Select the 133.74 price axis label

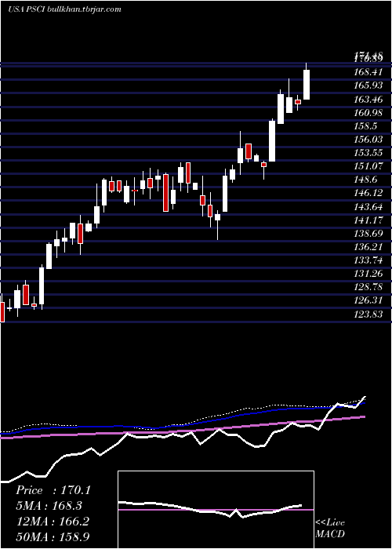click(x=368, y=260)
